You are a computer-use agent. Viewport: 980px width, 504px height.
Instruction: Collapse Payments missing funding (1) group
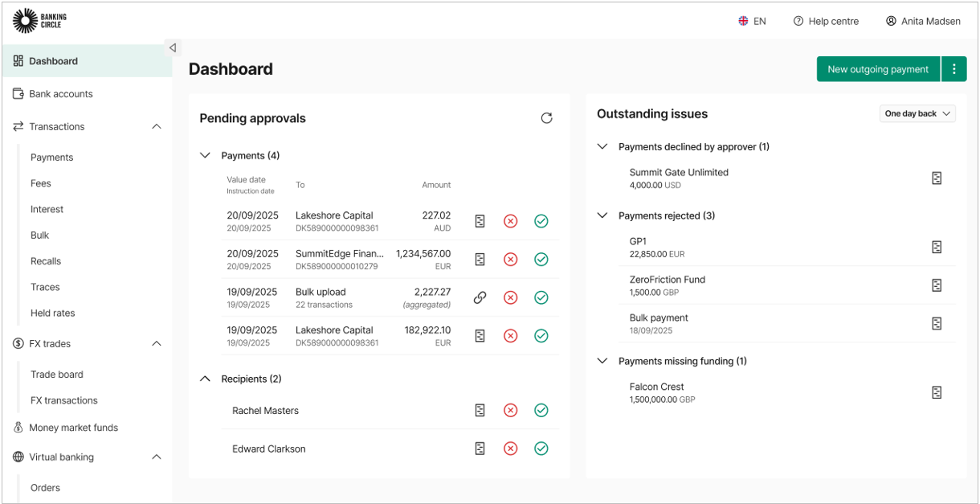pos(602,361)
